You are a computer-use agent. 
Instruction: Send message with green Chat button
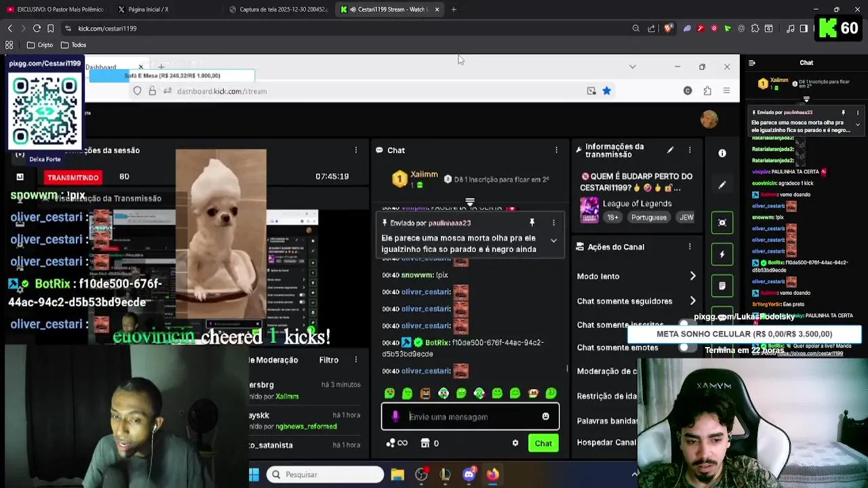[543, 443]
